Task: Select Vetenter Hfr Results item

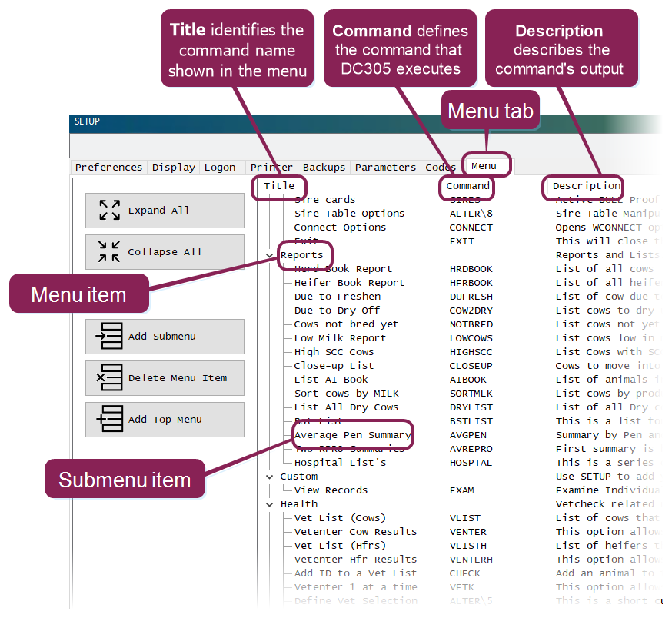Action: pyautogui.click(x=355, y=560)
